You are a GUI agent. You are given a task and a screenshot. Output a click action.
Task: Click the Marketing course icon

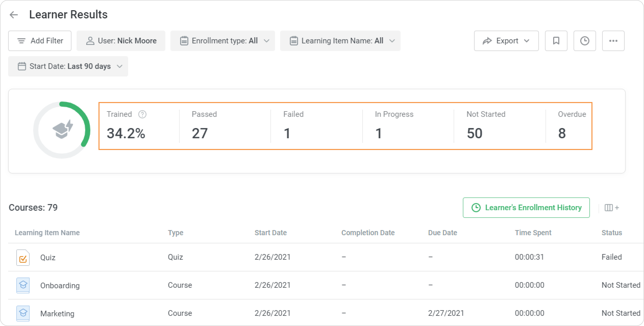(23, 313)
